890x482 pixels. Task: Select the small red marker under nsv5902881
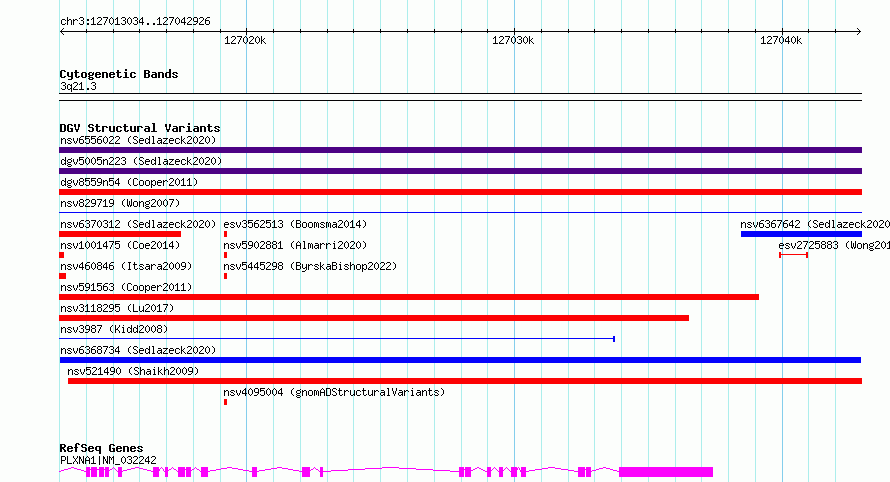225,255
